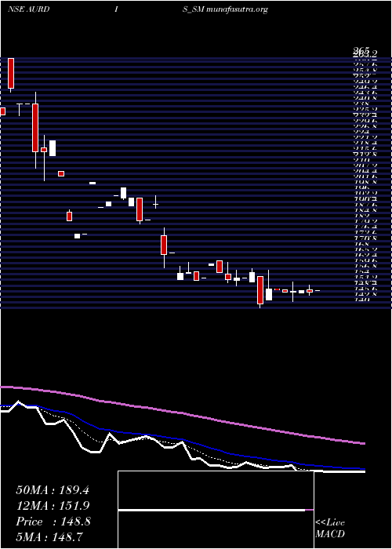Click the 12MA : 151.9 readout
The width and height of the screenshot is (392, 549).
tap(53, 506)
